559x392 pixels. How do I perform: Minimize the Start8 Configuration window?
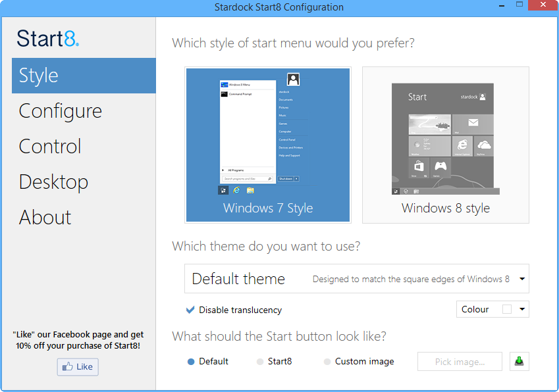[502, 6]
